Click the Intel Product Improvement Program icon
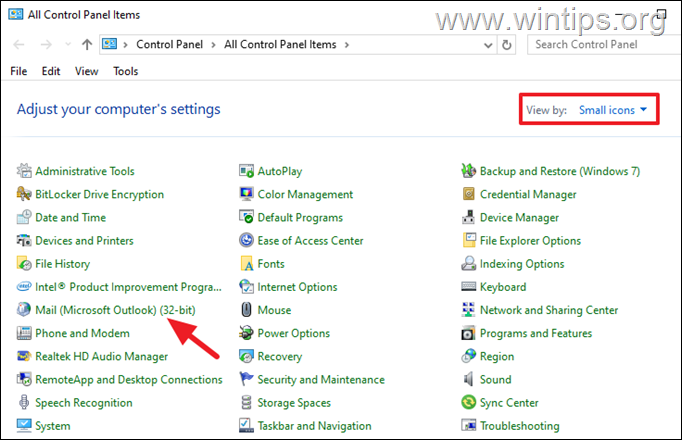Screen dimensions: 682x440 [x=24, y=287]
